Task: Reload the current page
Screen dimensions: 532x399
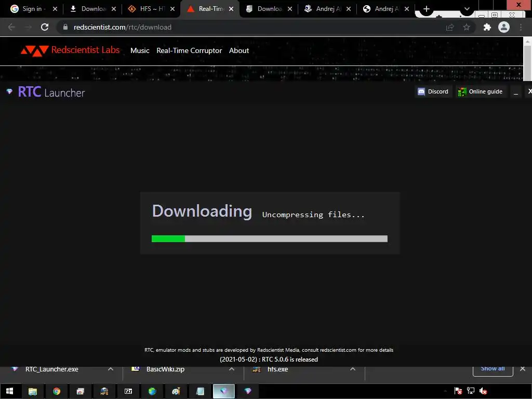Action: [x=45, y=27]
